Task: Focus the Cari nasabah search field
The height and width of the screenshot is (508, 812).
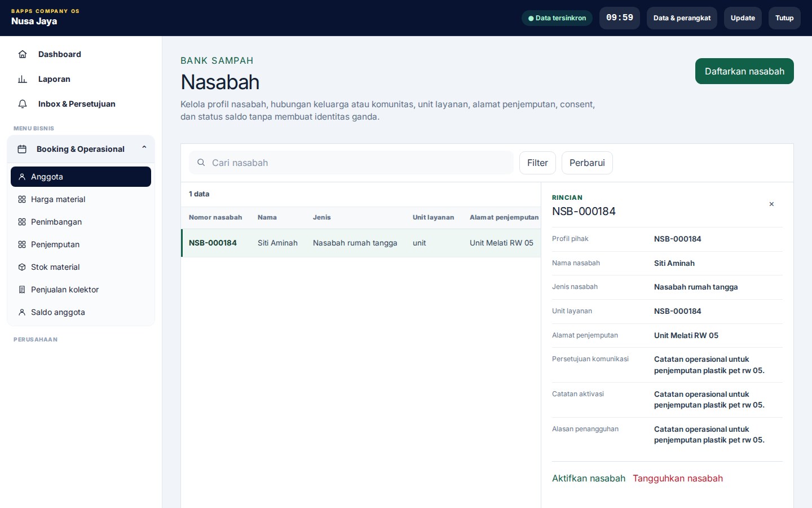Action: point(351,163)
